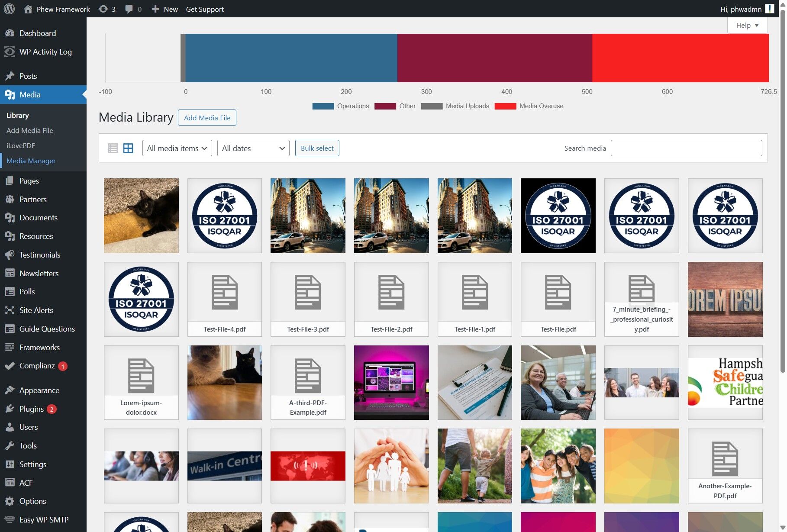Select the Another-Example-PDF.pdf thumbnail
787x532 pixels.
pos(725,466)
